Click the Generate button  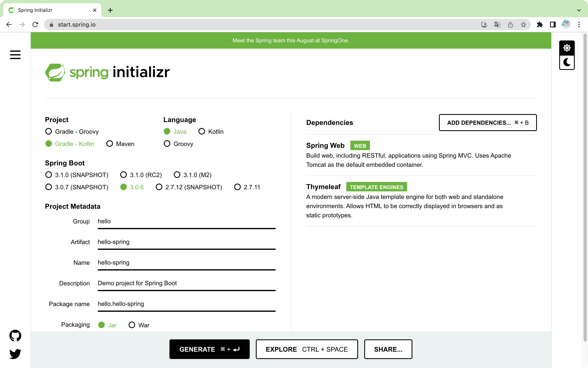tap(209, 349)
